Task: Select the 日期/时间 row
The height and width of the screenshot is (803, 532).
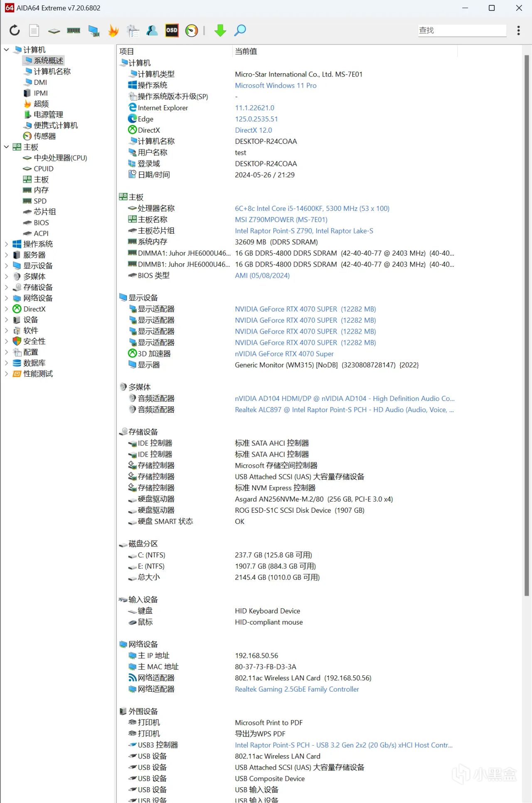Action: pos(287,175)
